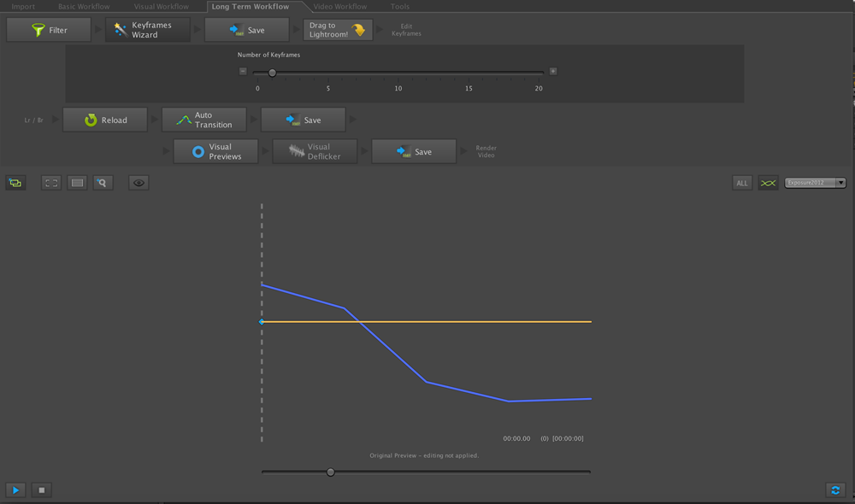
Task: Apply Auto Transition
Action: click(x=204, y=120)
